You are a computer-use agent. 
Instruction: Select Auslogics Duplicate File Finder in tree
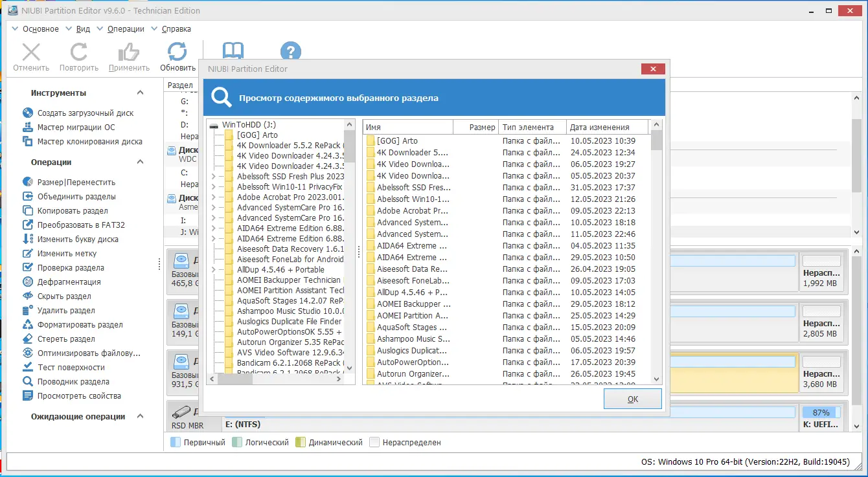click(290, 322)
